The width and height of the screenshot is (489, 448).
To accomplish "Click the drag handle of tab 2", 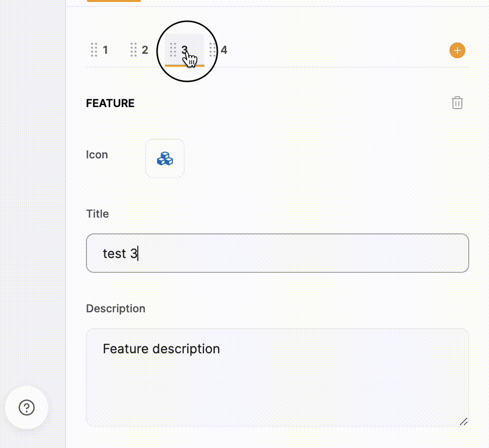I will 133,50.
